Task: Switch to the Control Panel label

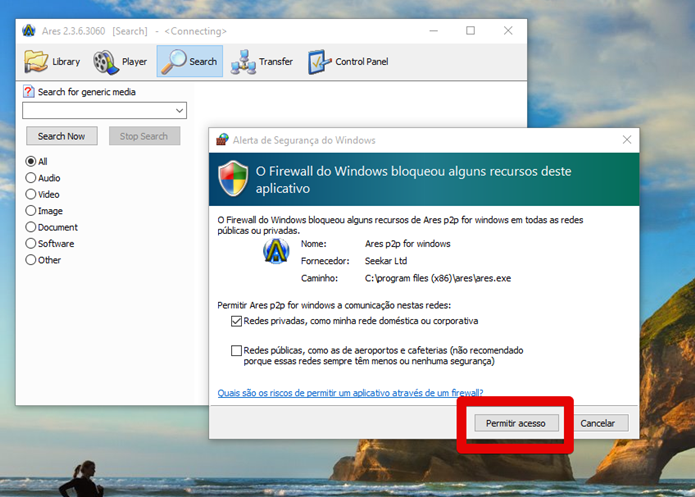Action: tap(362, 62)
